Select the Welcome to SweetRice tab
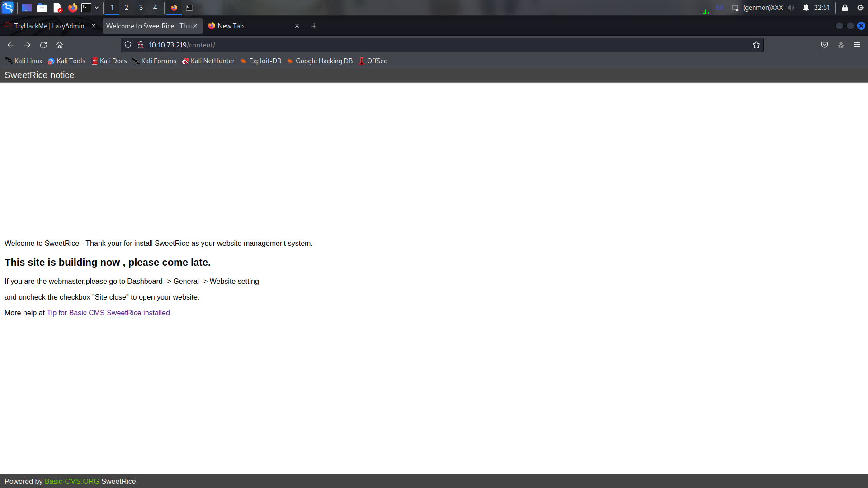 pyautogui.click(x=148, y=26)
